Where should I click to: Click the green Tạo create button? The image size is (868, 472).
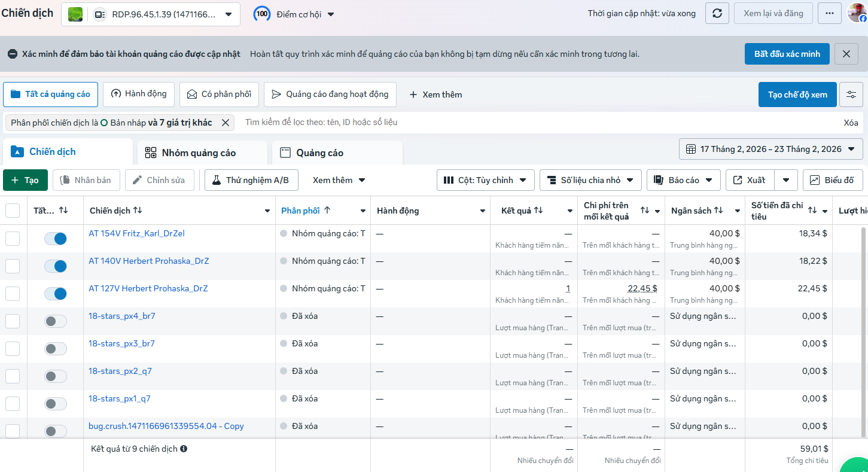pyautogui.click(x=25, y=180)
